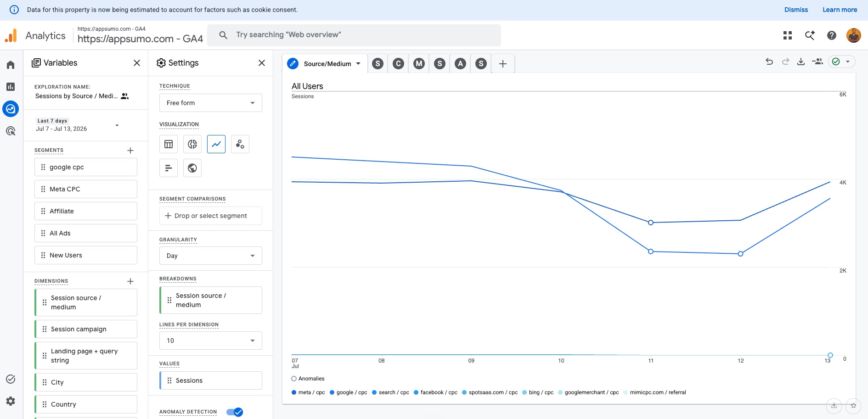Select the Session campaign dimension

86,329
